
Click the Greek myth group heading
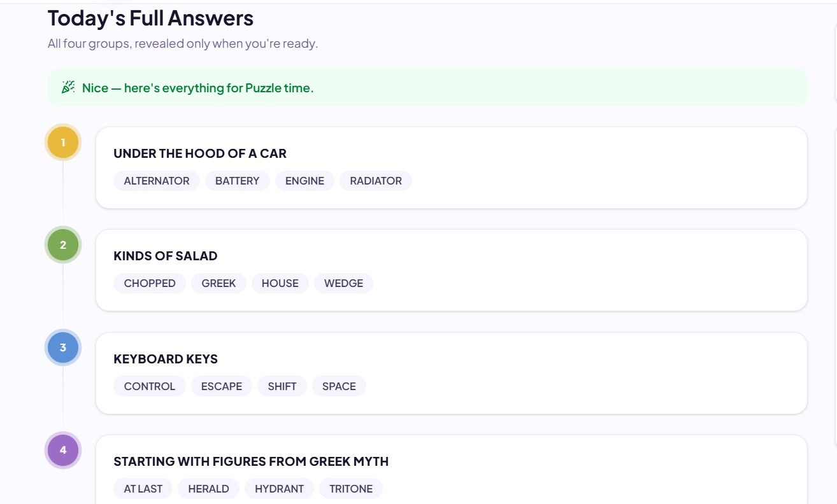251,461
